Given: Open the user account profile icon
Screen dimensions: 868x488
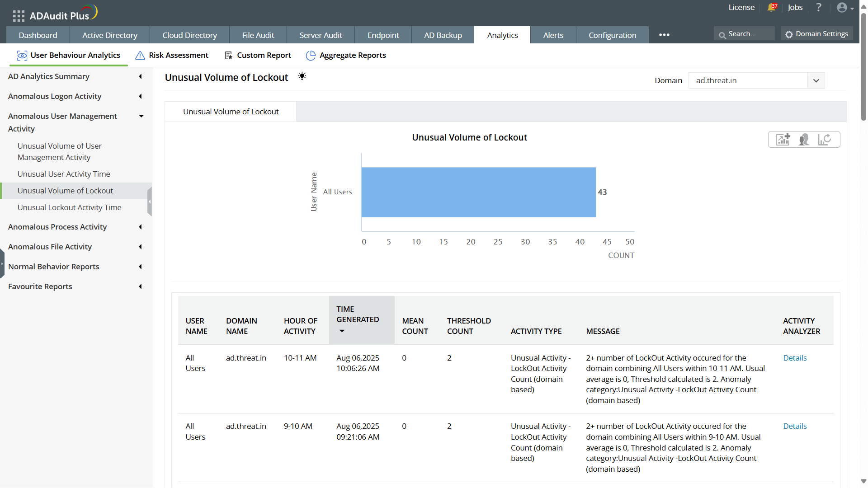Looking at the screenshot, I should [842, 7].
